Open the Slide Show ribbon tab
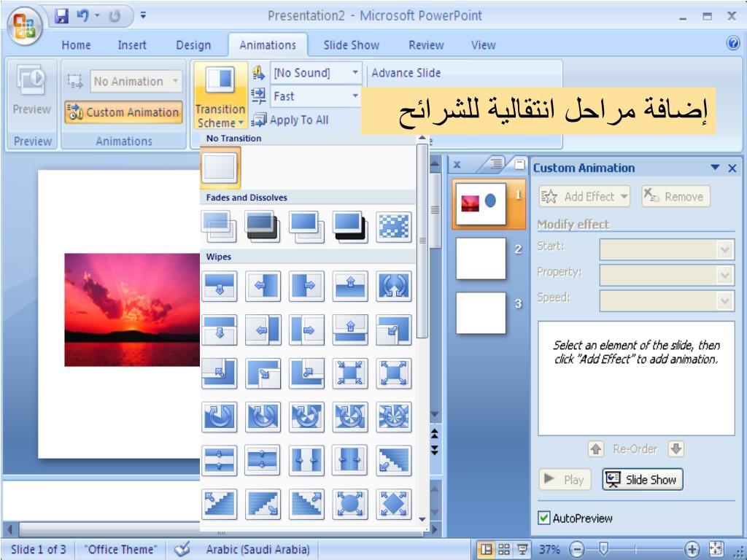 [352, 45]
